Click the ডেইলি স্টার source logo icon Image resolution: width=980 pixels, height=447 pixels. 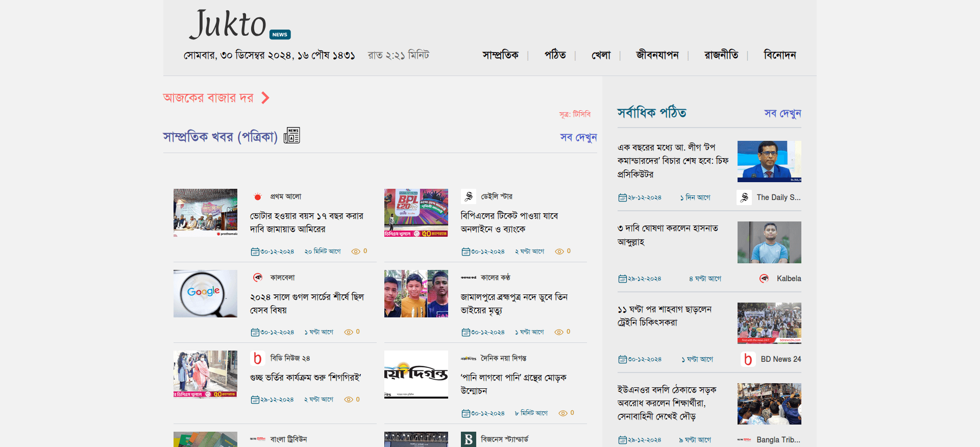click(469, 196)
